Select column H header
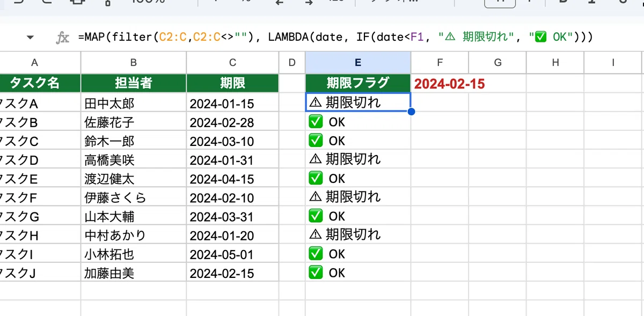644x316 pixels. [555, 63]
